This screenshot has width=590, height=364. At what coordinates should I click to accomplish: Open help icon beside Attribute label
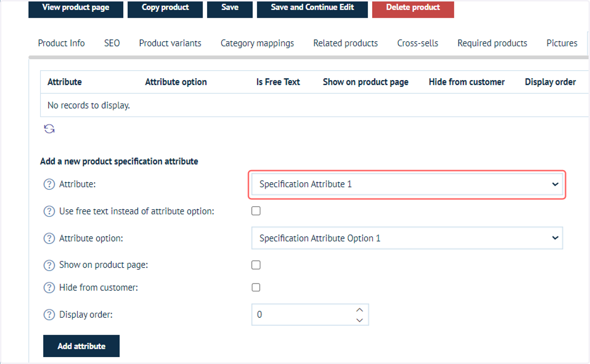pyautogui.click(x=49, y=185)
